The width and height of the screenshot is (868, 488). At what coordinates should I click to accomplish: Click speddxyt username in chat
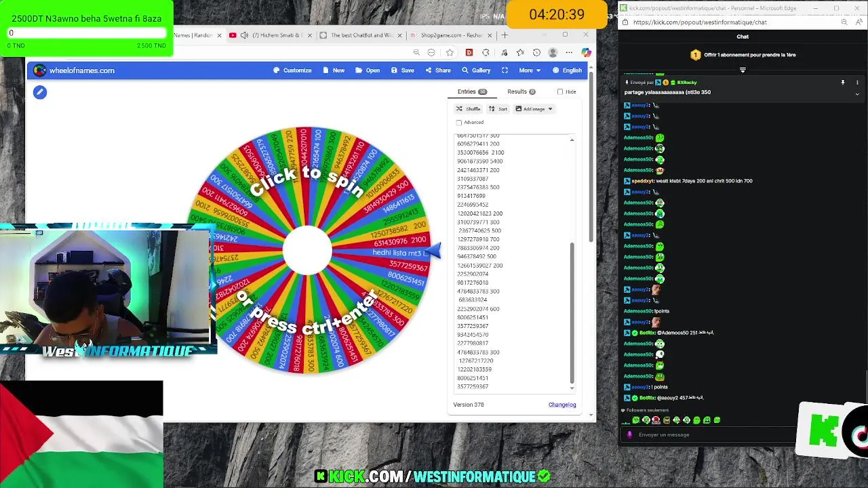tap(643, 181)
